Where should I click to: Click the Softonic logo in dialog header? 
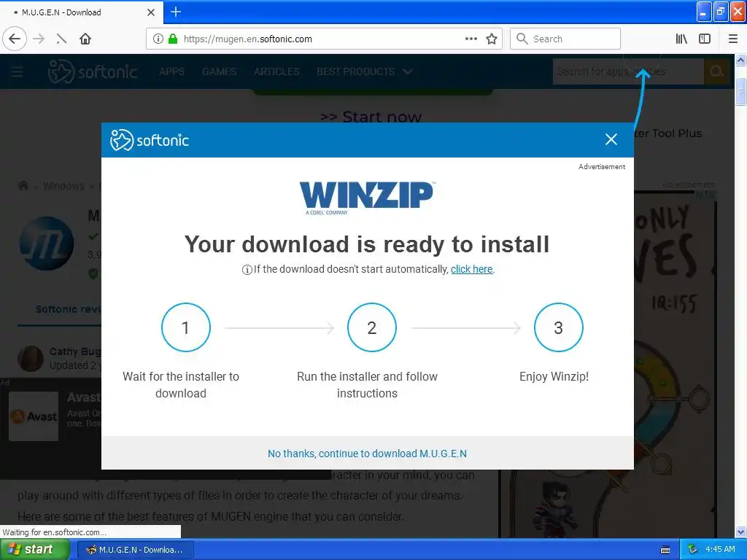pyautogui.click(x=150, y=139)
